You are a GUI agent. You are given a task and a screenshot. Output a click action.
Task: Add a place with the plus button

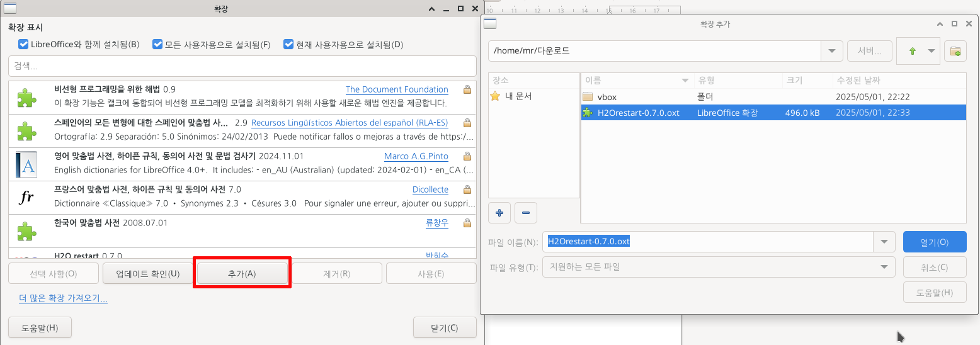pyautogui.click(x=499, y=213)
